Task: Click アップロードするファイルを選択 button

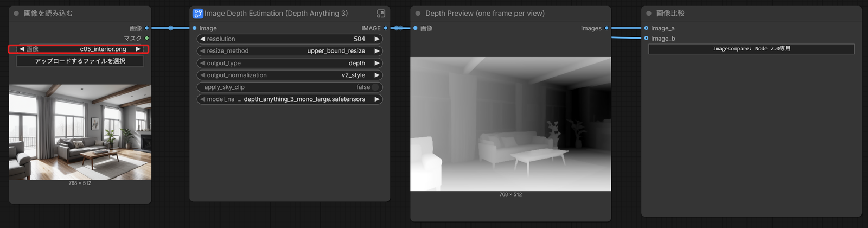Action: pyautogui.click(x=80, y=61)
